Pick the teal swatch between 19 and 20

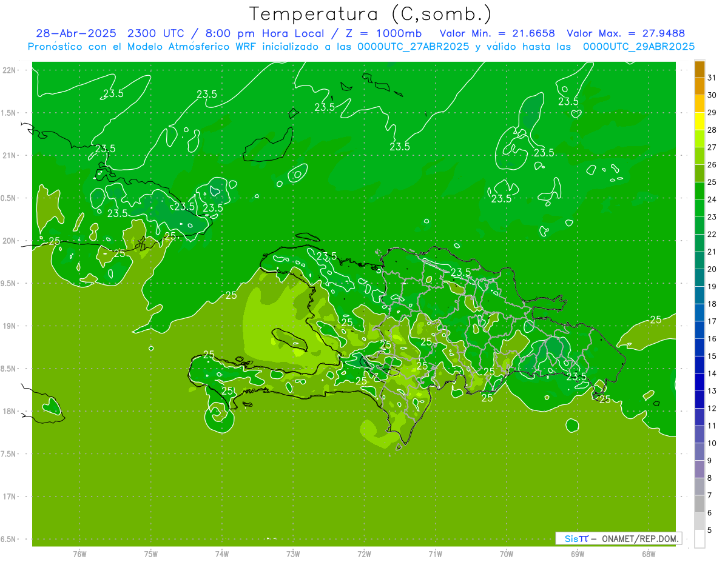coord(699,278)
